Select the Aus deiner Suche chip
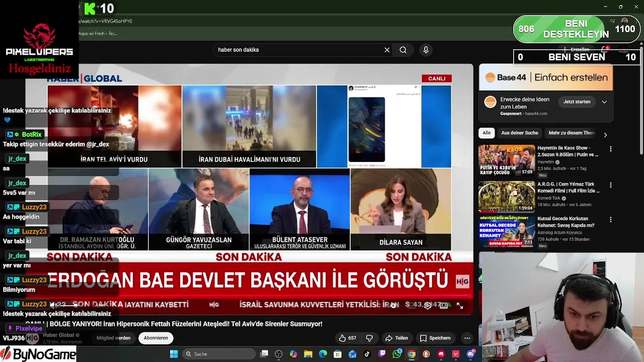The width and height of the screenshot is (644, 362). [x=520, y=133]
